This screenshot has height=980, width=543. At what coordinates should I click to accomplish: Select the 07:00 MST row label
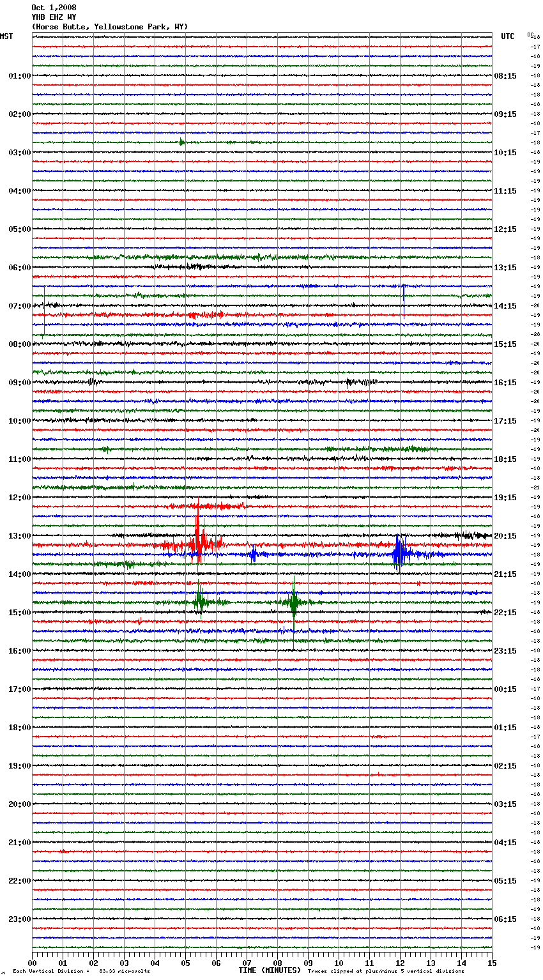click(20, 306)
